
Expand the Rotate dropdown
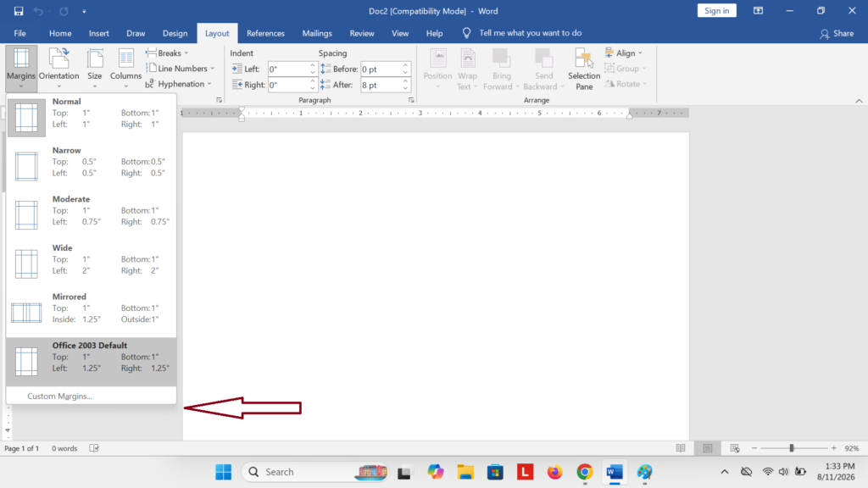pos(626,84)
